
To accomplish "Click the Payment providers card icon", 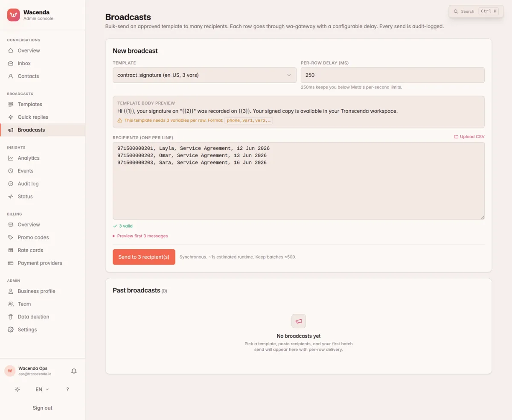I will click(11, 263).
